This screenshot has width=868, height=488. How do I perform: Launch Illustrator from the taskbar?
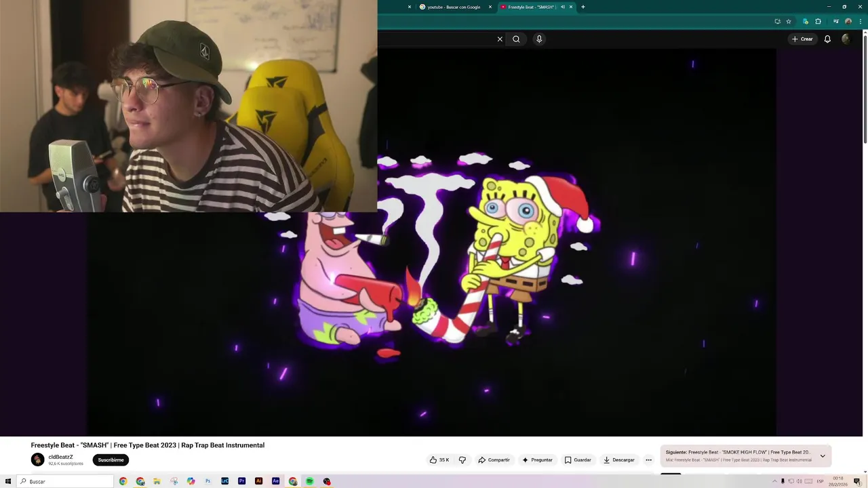259,481
